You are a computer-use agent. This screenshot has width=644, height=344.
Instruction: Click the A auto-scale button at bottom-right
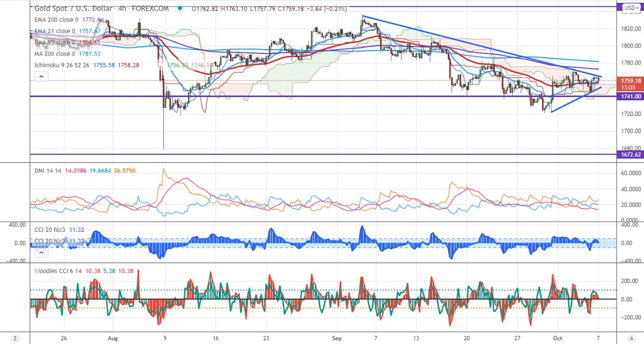click(x=631, y=338)
